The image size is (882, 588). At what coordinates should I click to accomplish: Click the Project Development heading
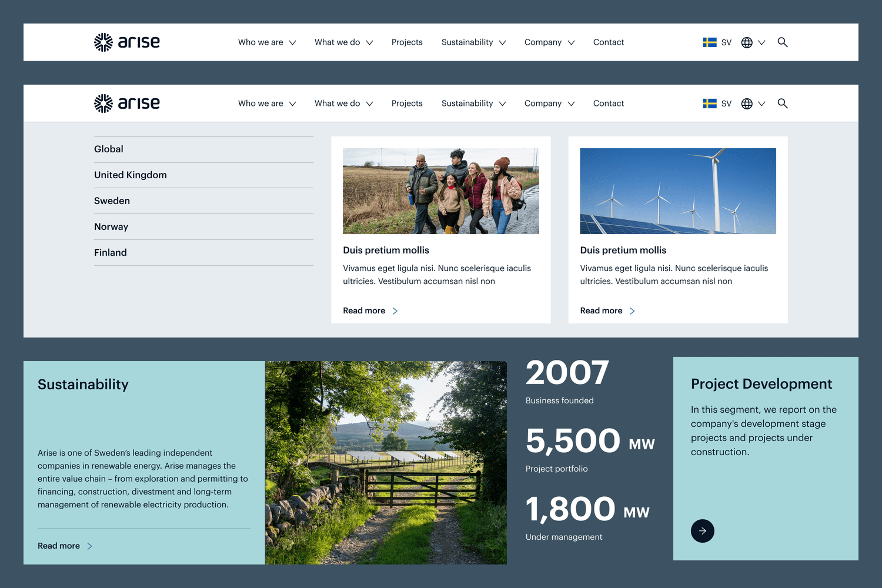pos(761,384)
